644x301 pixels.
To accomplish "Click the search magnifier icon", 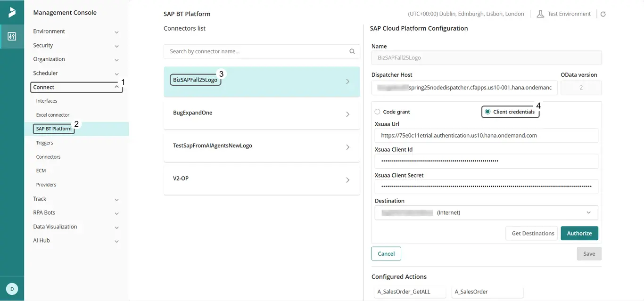I will tap(352, 51).
